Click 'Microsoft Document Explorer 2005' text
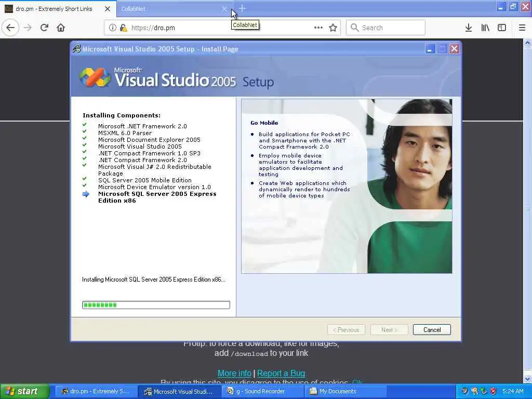This screenshot has width=532, height=399. tap(149, 140)
